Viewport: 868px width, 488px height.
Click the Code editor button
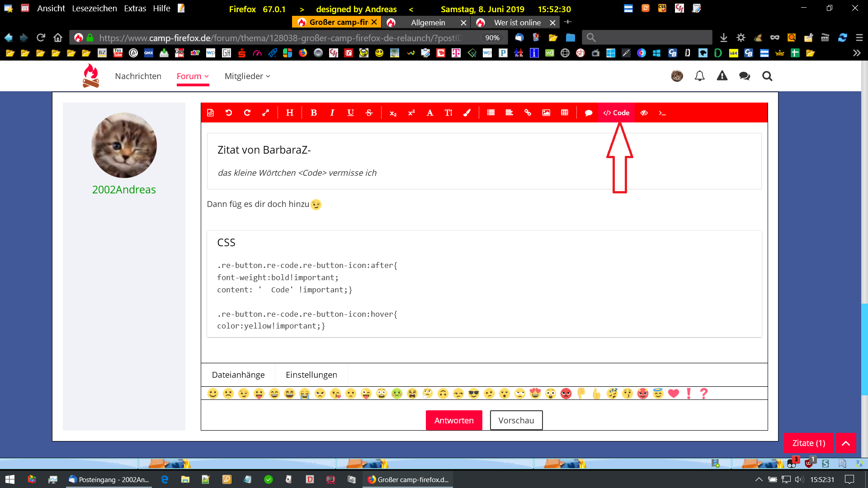pyautogui.click(x=616, y=113)
